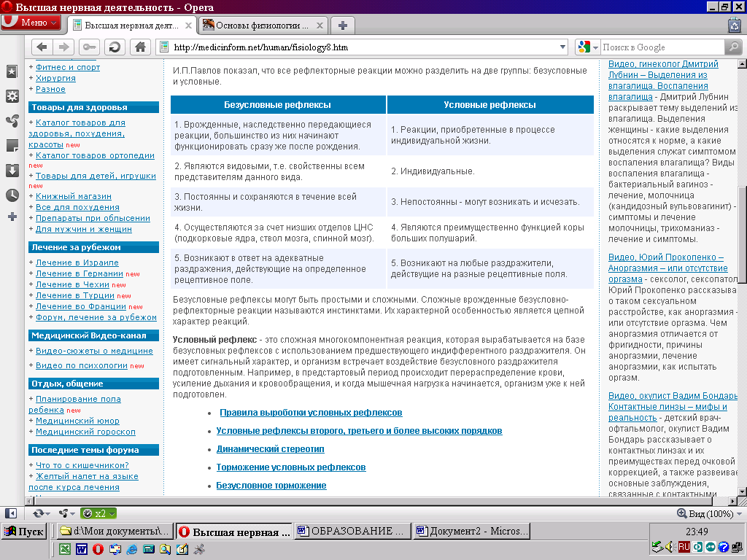
Task: Click the RU language indicator in tray
Action: (x=684, y=547)
